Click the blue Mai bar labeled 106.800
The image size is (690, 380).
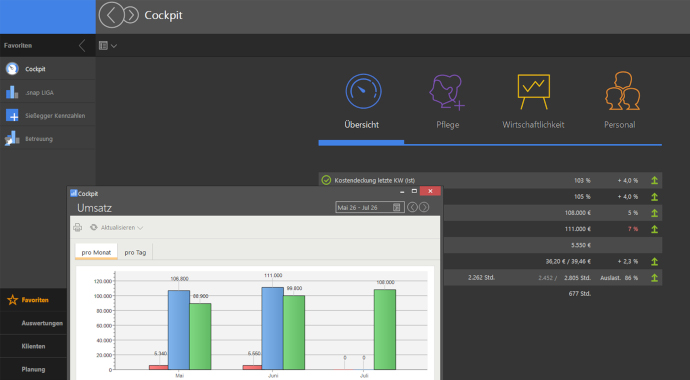click(179, 330)
